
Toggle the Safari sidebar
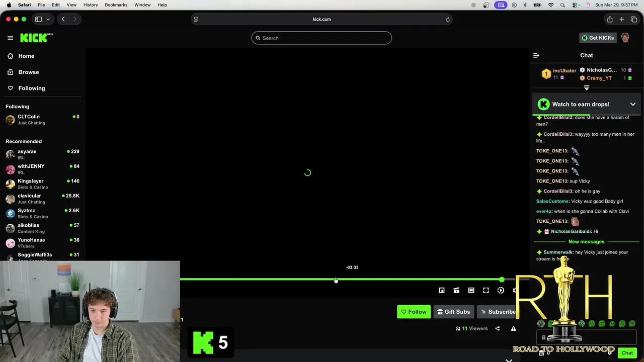coord(38,19)
